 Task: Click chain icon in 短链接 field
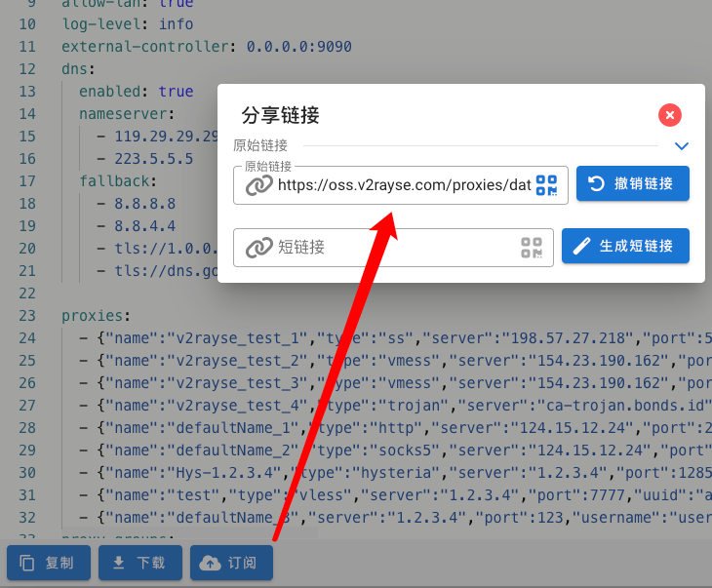(258, 248)
